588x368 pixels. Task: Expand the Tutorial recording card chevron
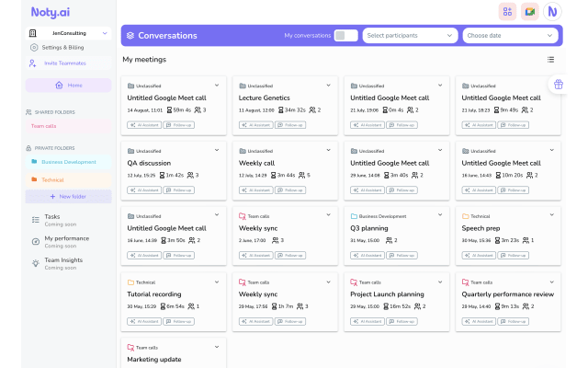(x=217, y=282)
